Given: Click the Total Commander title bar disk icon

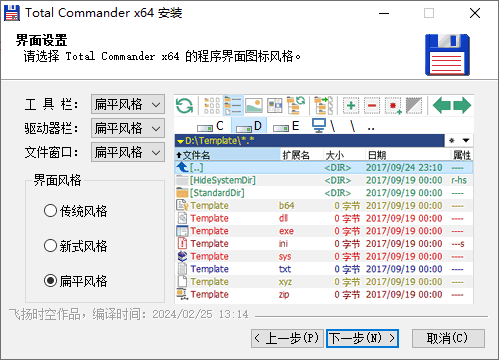Looking at the screenshot, I should (12, 13).
